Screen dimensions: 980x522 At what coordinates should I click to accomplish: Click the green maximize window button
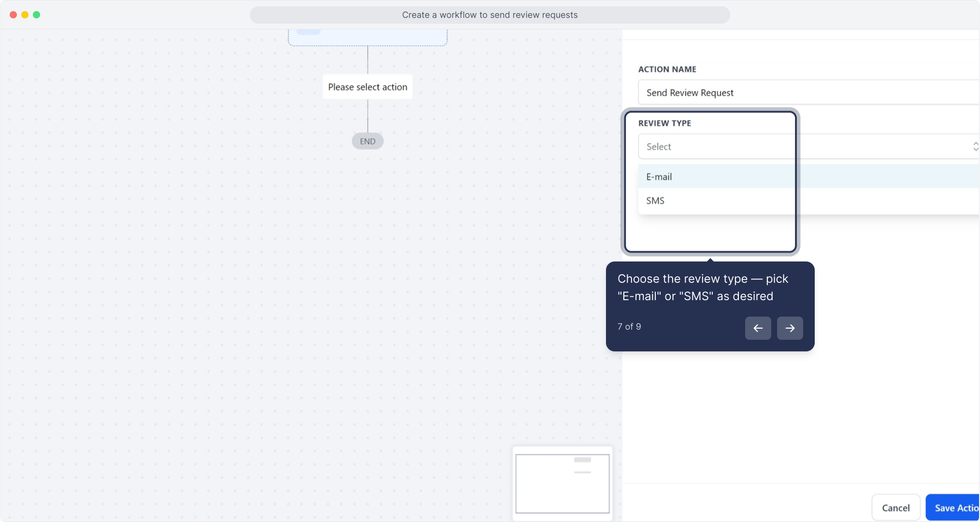[x=36, y=14]
